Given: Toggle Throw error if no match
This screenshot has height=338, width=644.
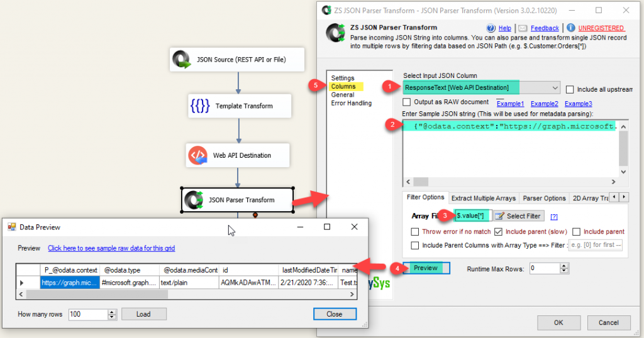Looking at the screenshot, I should tap(415, 232).
